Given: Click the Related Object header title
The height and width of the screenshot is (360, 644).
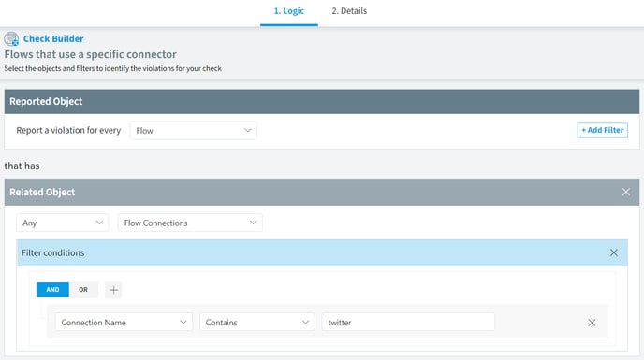Looking at the screenshot, I should [42, 192].
